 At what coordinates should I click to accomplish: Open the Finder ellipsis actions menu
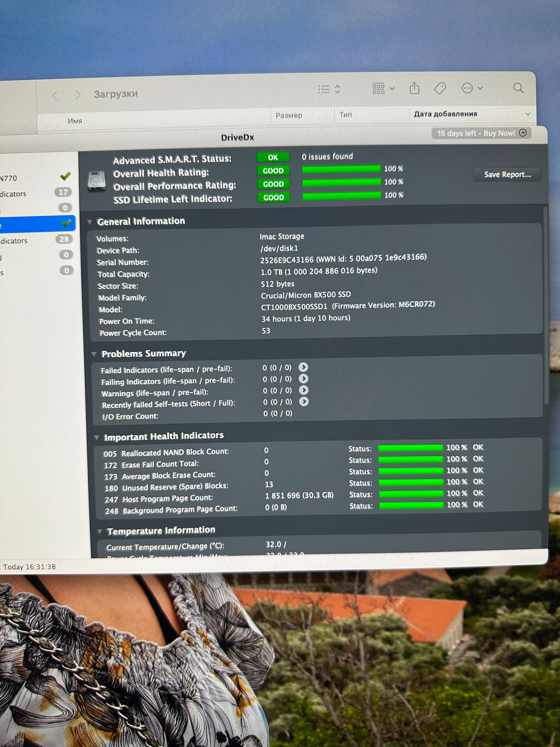(472, 89)
